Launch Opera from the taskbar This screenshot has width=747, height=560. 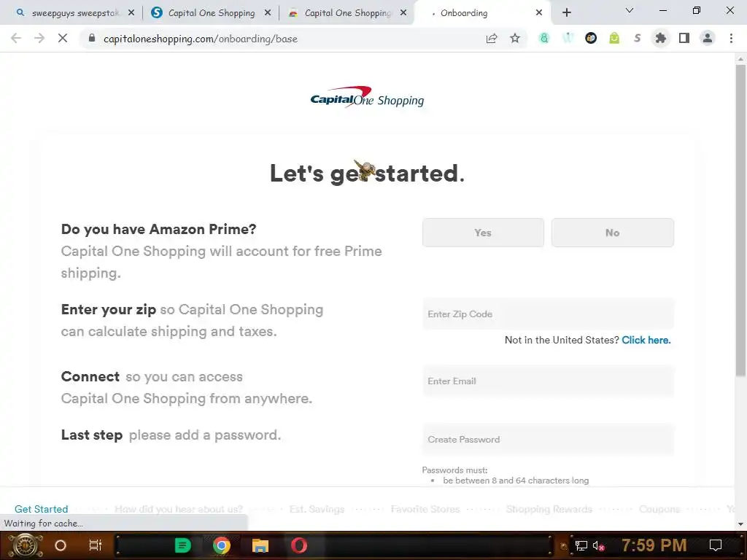[x=299, y=545]
